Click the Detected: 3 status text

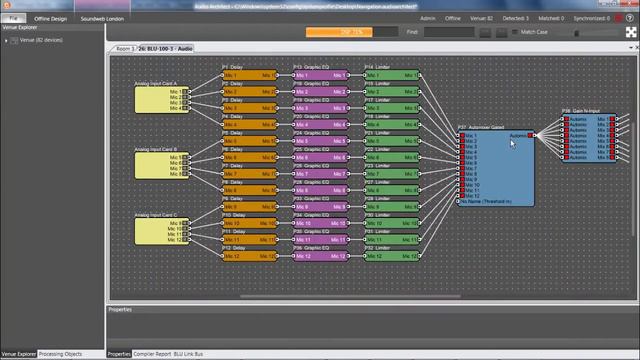click(516, 18)
